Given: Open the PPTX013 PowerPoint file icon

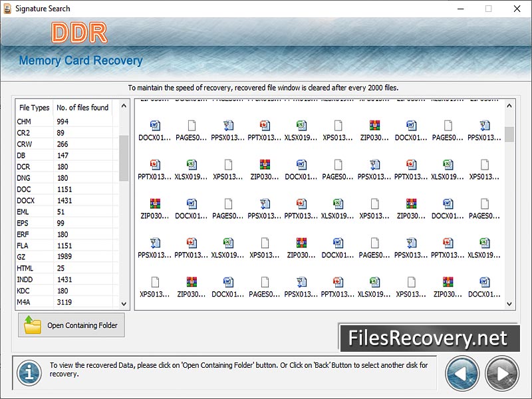Looking at the screenshot, I should [x=265, y=126].
